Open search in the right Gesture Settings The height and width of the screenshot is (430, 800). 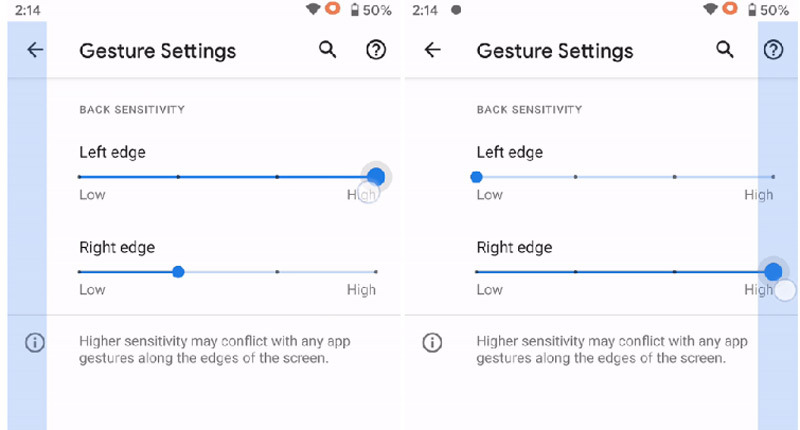tap(724, 49)
